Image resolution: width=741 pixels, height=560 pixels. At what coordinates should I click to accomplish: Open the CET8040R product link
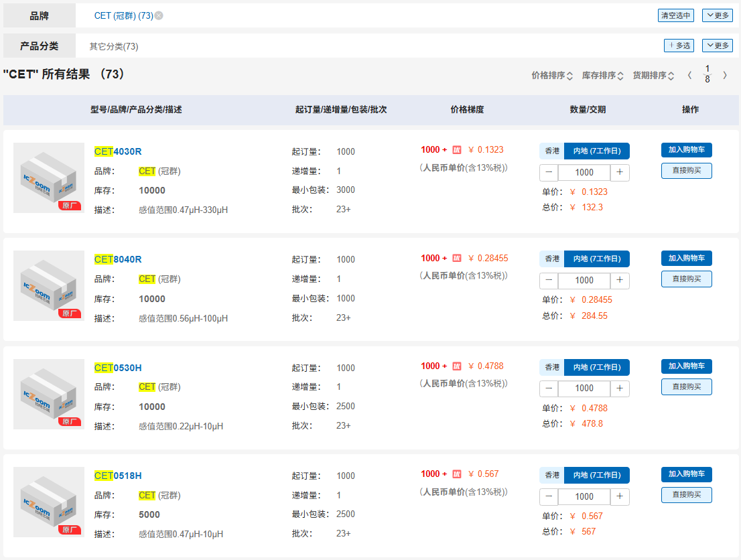(118, 259)
